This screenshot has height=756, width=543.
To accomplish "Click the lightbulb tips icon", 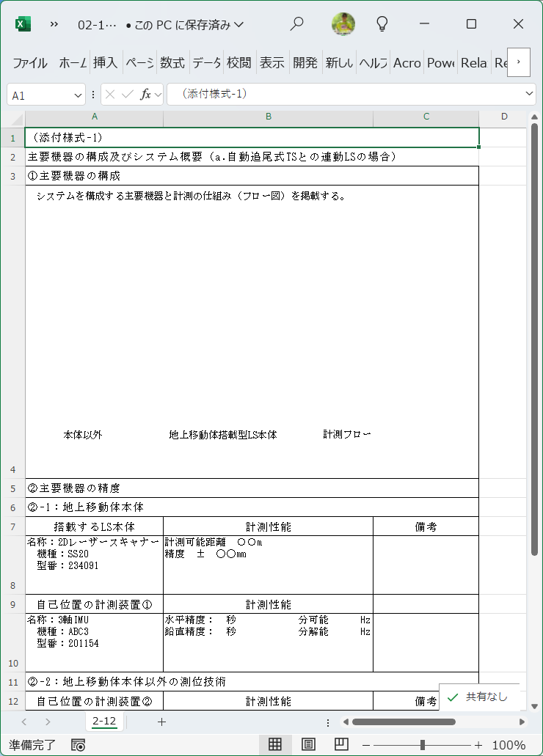I will [x=382, y=23].
